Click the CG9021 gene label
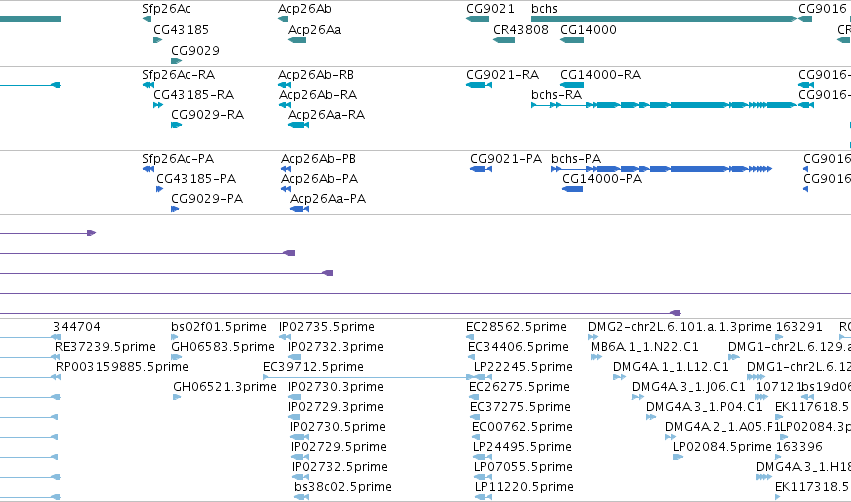The image size is (851, 502). [x=490, y=9]
